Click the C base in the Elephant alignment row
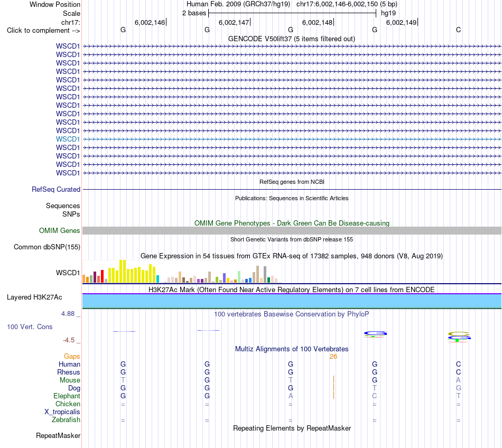Viewport: 502px width, 448px height. [375, 396]
